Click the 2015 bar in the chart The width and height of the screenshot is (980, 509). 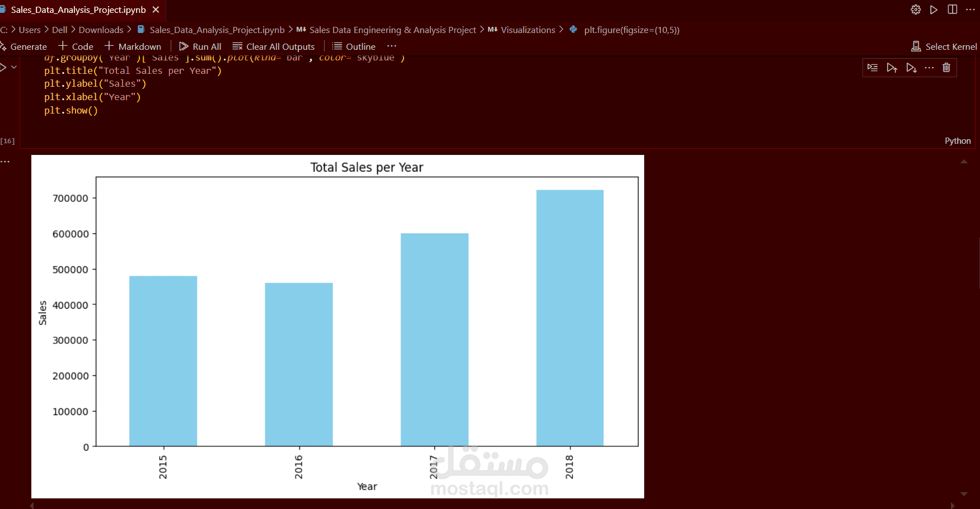(163, 361)
